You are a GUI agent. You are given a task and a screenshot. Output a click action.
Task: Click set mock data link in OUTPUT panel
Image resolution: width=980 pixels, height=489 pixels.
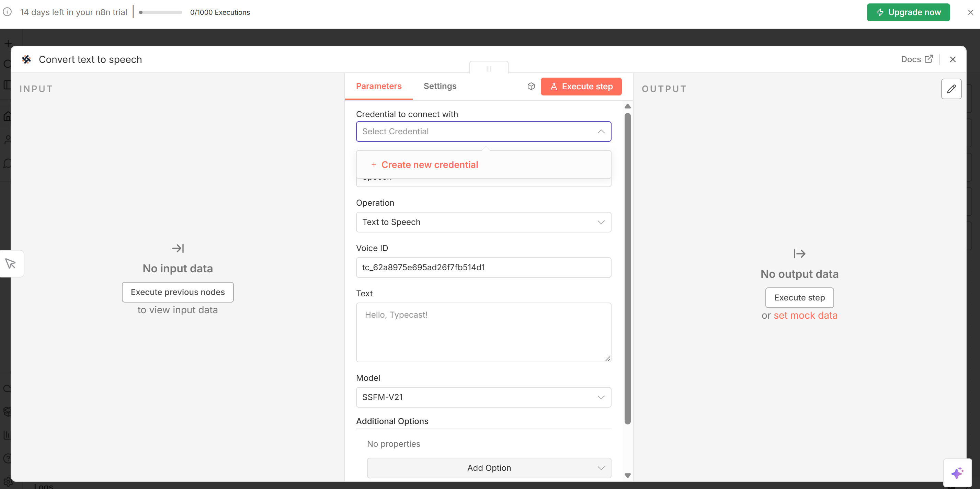point(805,315)
